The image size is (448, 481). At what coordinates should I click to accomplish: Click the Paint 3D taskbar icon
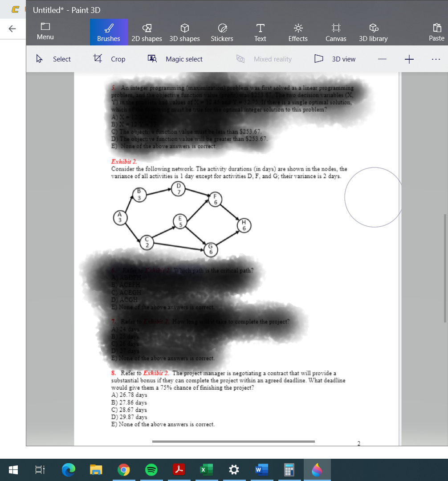(317, 470)
